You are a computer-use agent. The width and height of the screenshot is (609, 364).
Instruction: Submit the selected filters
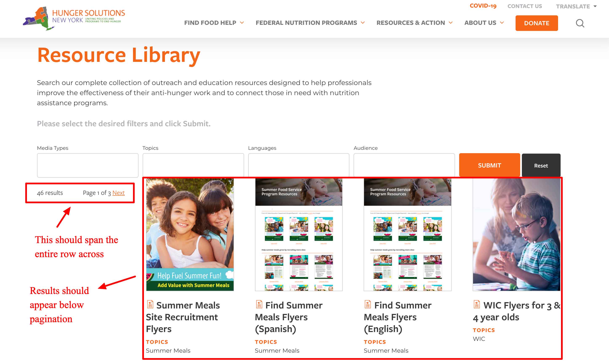point(489,165)
